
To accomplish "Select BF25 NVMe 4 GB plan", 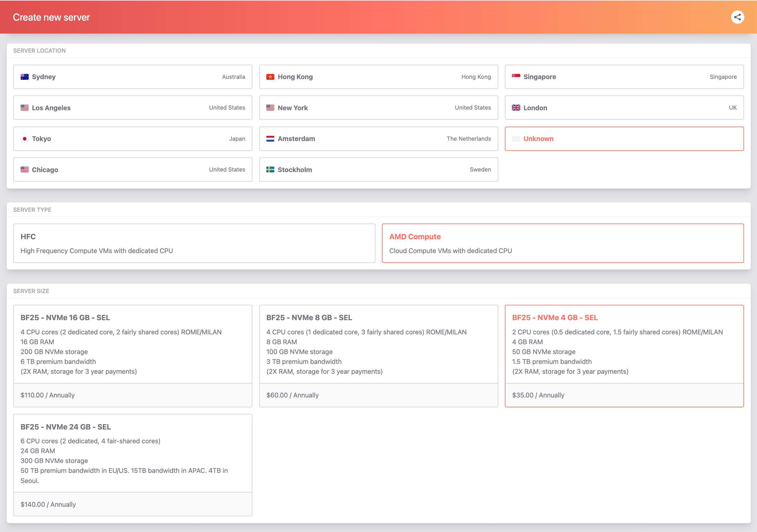I will (624, 356).
